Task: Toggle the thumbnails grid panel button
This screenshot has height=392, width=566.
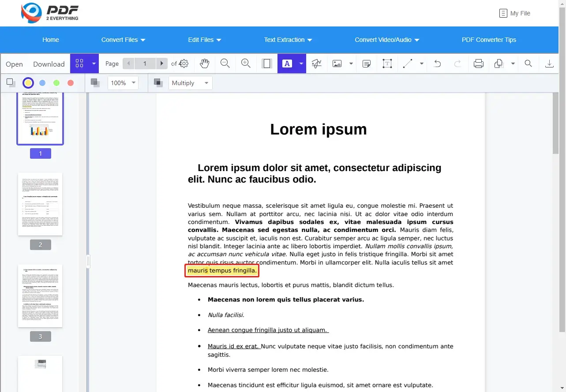Action: [79, 63]
